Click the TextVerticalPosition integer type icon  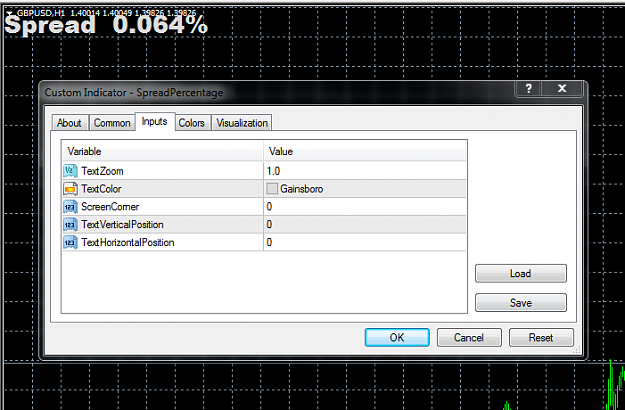70,225
